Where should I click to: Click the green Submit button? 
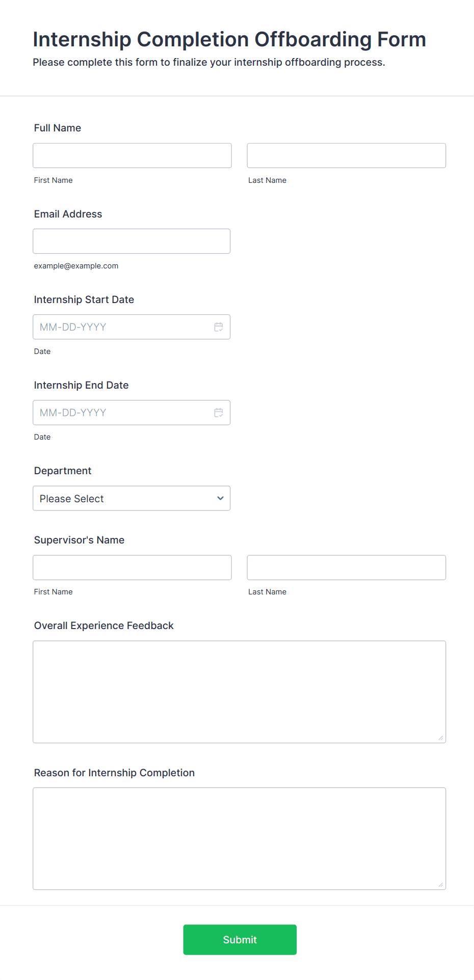(x=240, y=940)
